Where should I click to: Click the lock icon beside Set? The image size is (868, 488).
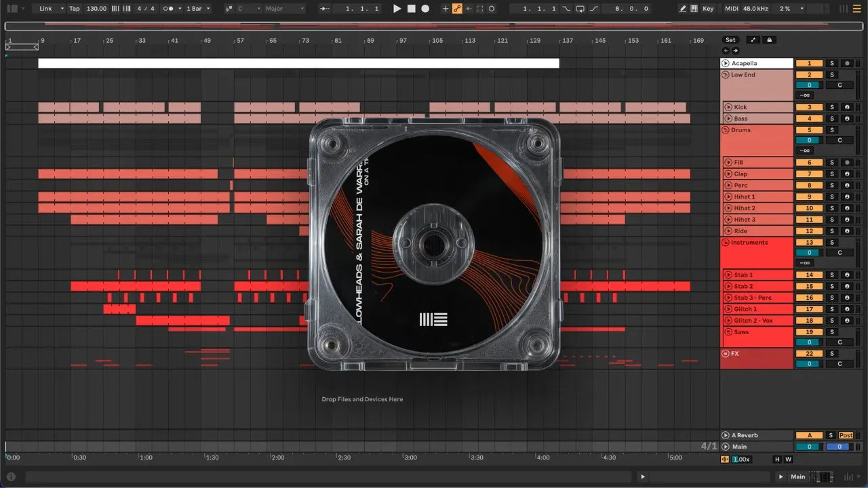click(769, 40)
